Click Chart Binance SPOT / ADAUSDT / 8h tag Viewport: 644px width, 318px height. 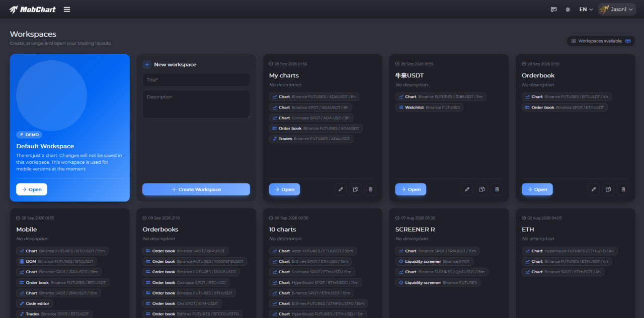(x=310, y=108)
